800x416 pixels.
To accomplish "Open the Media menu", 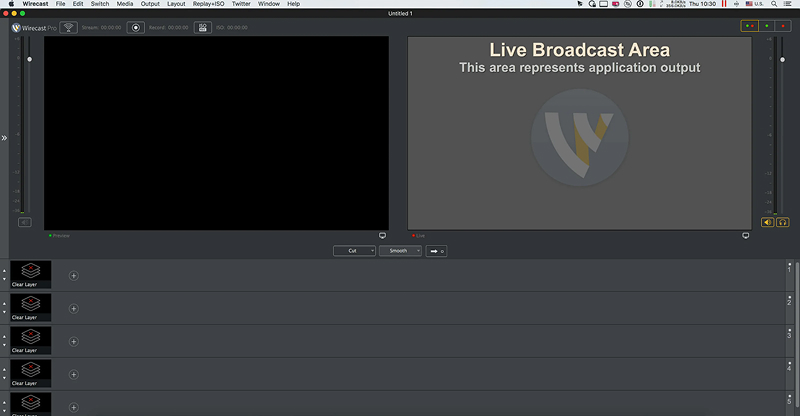I will [x=124, y=4].
